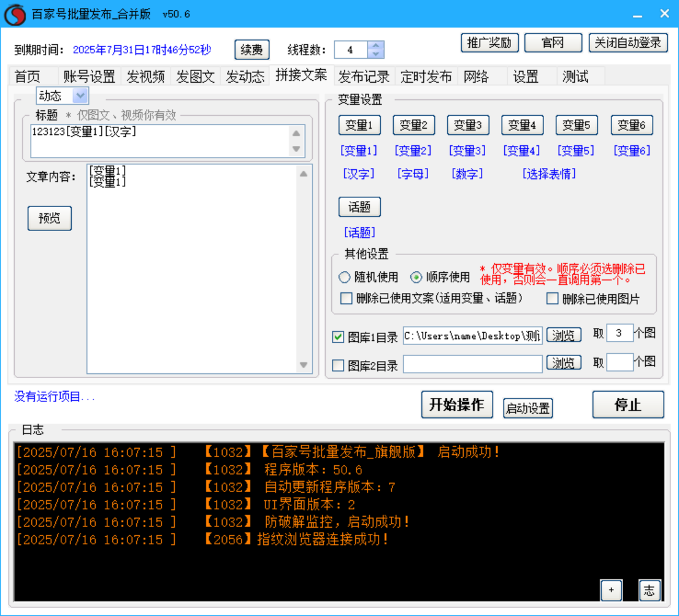Check 删除已使用图片 checkbox

pos(552,298)
